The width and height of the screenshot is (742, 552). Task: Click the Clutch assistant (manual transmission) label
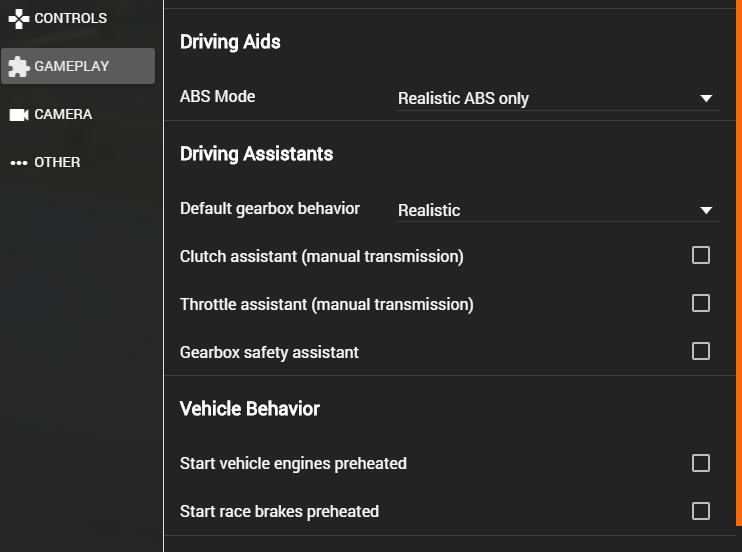321,256
